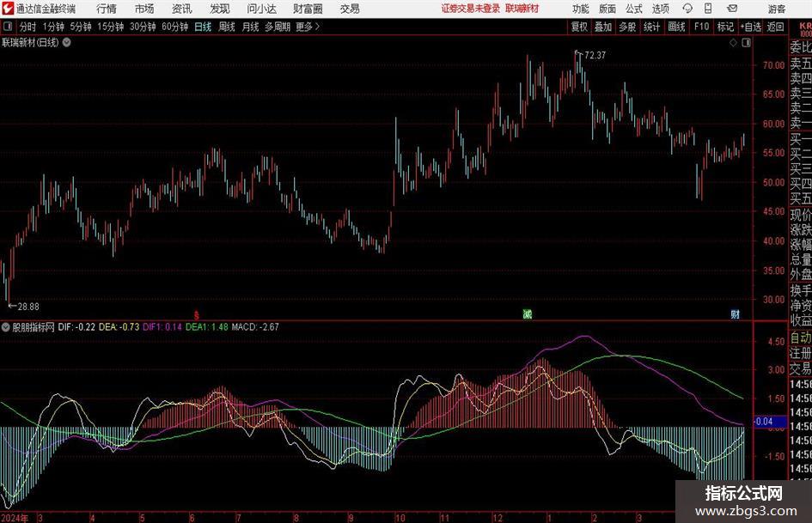Viewport: 812px width, 523px height.
Task: Open the 交易 menu in the top bar
Action: click(350, 9)
